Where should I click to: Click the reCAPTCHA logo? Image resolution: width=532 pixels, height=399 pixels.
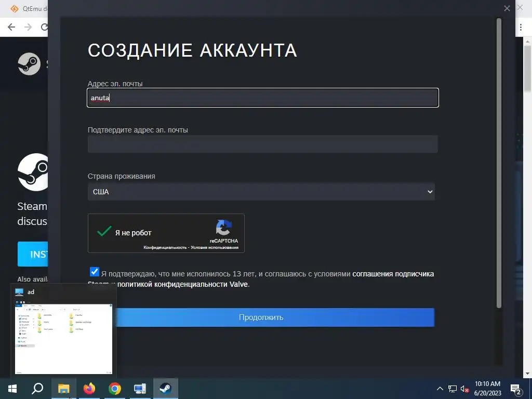pyautogui.click(x=223, y=228)
